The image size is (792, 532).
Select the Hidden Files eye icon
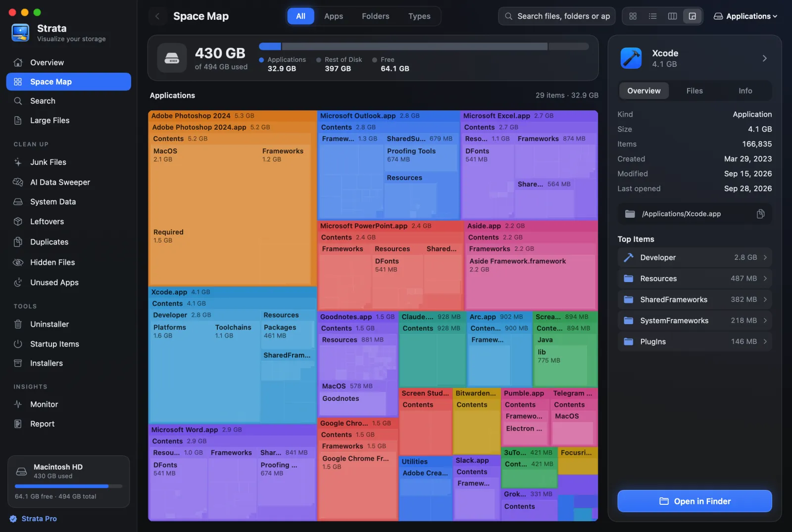coord(18,262)
